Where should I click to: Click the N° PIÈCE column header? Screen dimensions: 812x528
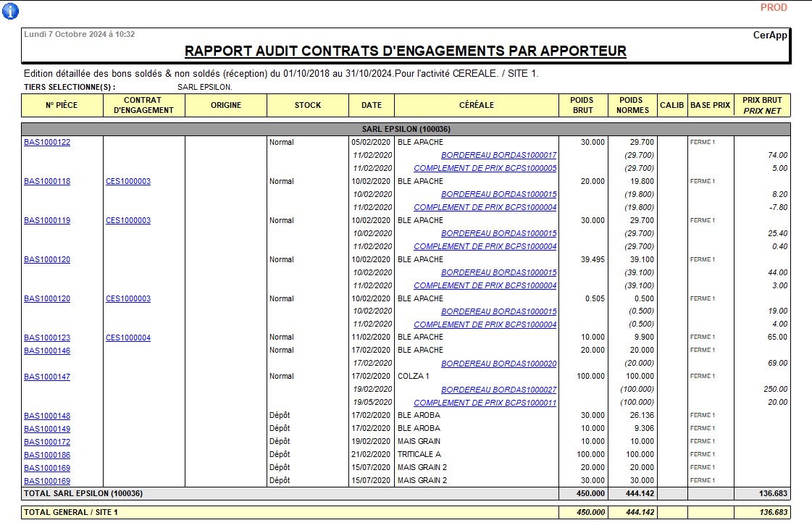[x=62, y=106]
